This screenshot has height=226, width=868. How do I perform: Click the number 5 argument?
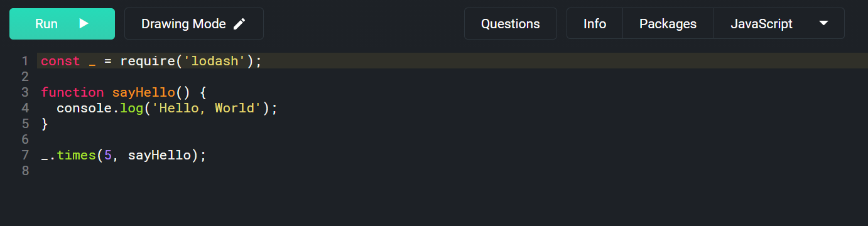click(x=108, y=155)
